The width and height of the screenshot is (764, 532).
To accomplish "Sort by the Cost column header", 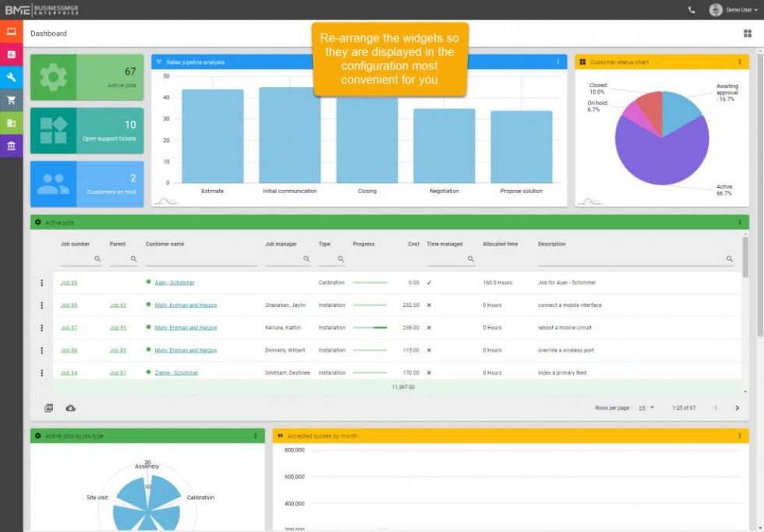I will 413,245.
